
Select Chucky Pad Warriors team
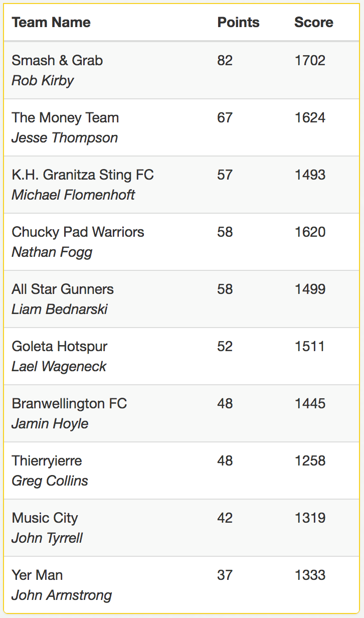(x=78, y=232)
